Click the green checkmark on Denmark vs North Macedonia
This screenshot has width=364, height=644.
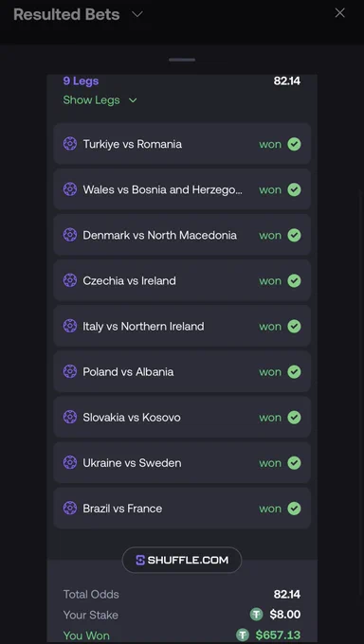(294, 235)
